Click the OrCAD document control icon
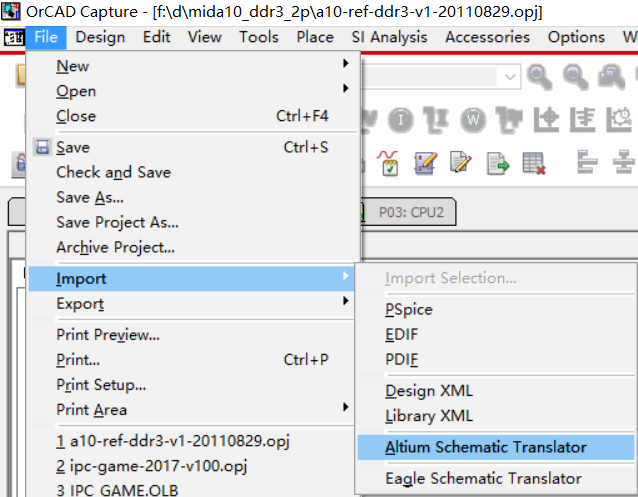The width and height of the screenshot is (638, 497). 14,38
